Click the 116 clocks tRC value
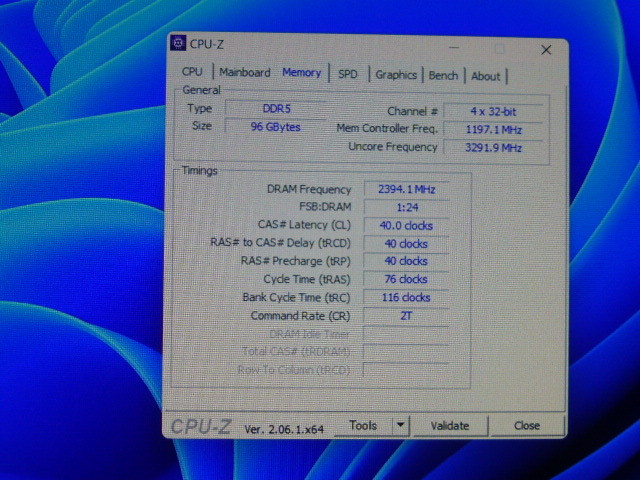Image resolution: width=640 pixels, height=480 pixels. (x=407, y=298)
